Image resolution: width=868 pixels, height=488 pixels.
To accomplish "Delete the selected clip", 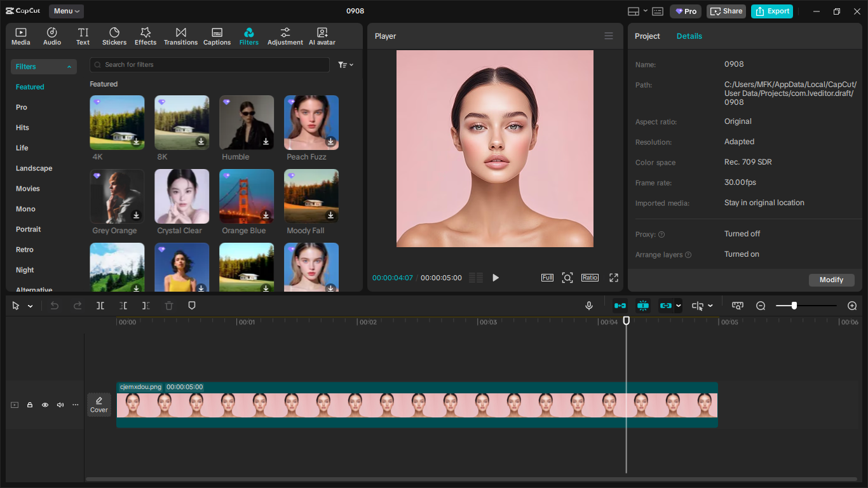I will tap(169, 306).
